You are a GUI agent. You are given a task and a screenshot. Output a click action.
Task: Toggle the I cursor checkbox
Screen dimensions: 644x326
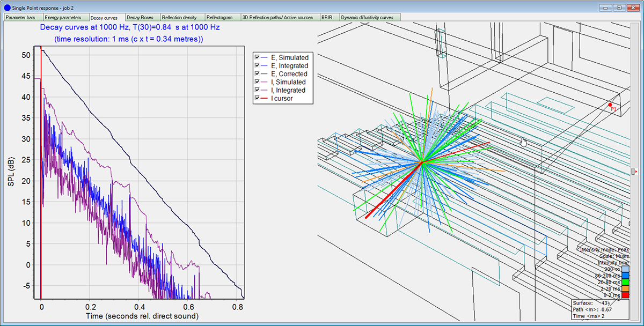click(258, 99)
